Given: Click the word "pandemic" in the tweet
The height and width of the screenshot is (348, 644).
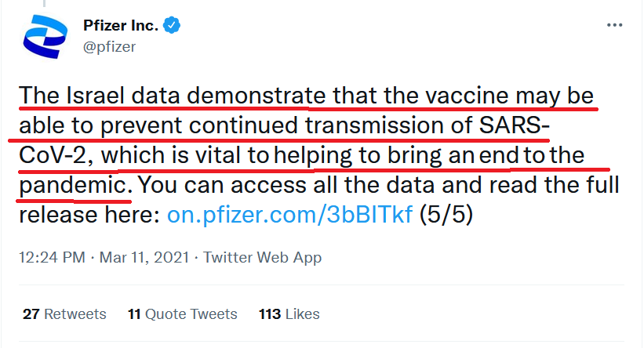Looking at the screenshot, I should [x=75, y=185].
